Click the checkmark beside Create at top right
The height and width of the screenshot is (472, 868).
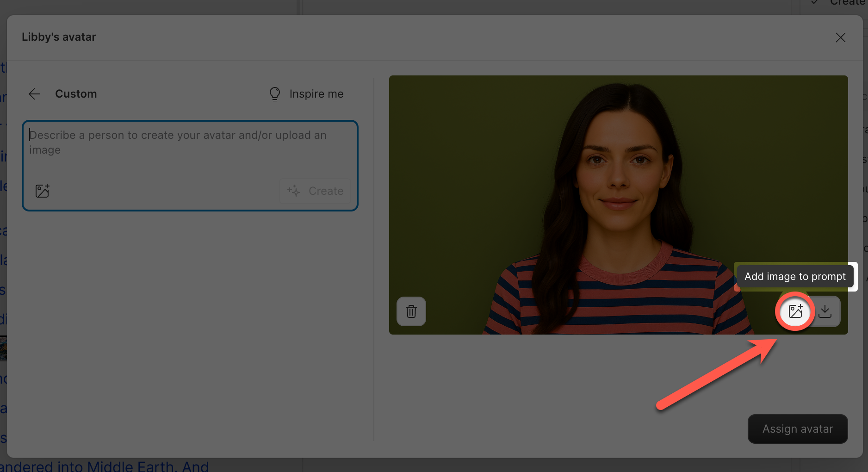[814, 3]
